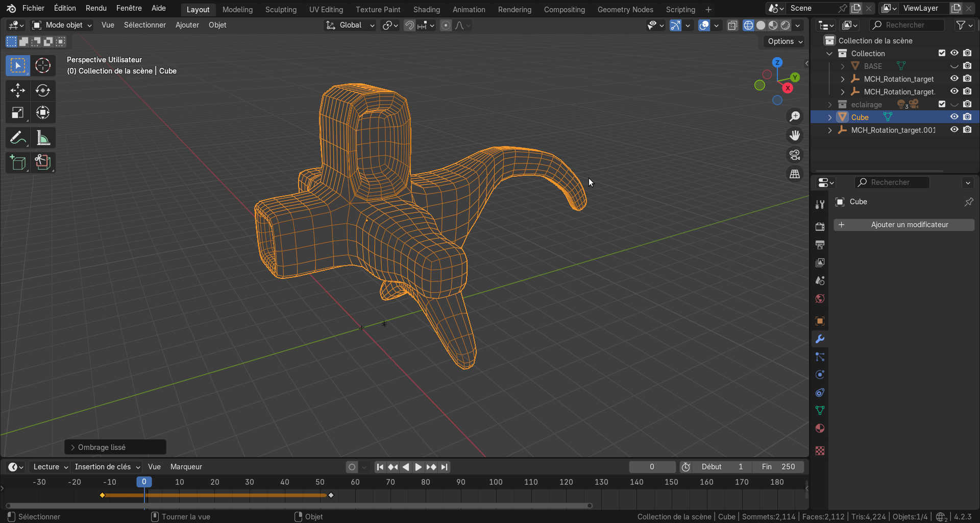This screenshot has height=523, width=980.
Task: Switch to orthographic/perspective view icon
Action: [x=795, y=174]
